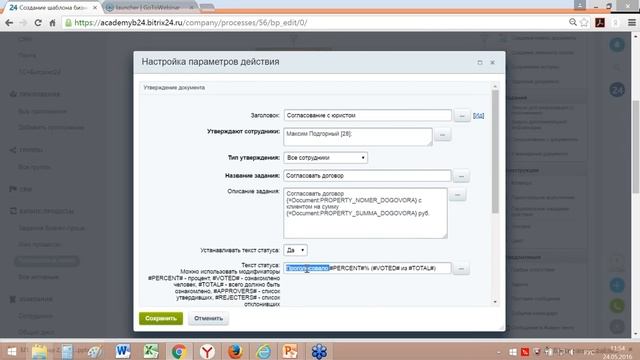The height and width of the screenshot is (360, 640).
Task: Save settings with 'Сохранить' button
Action: (x=161, y=318)
